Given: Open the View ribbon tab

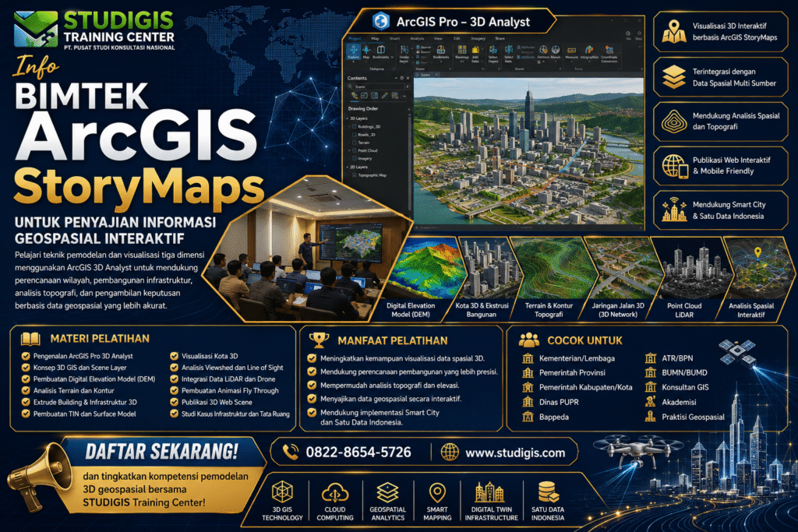Looking at the screenshot, I should [x=438, y=39].
